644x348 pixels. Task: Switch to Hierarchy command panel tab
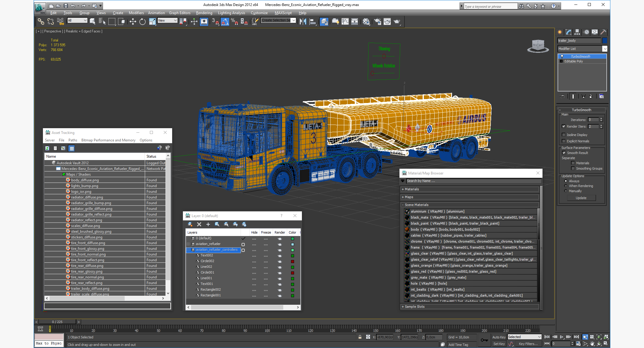[577, 32]
